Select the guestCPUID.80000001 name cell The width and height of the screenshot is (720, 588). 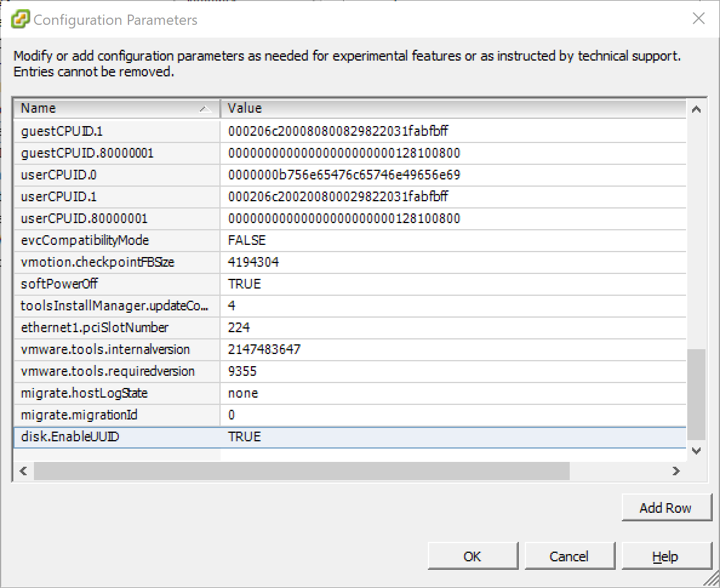tap(116, 153)
